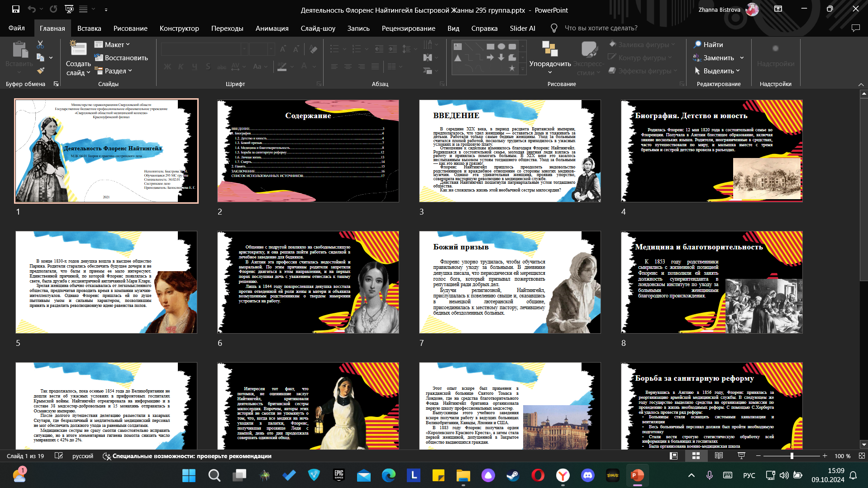Click the Save icon in quick access toolbar
Viewport: 868px width, 488px height.
coord(16,9)
